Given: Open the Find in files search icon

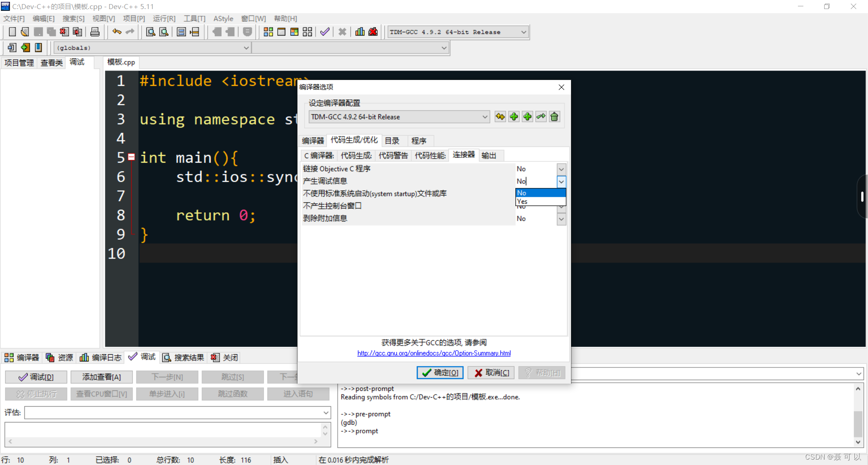Looking at the screenshot, I should (x=164, y=32).
